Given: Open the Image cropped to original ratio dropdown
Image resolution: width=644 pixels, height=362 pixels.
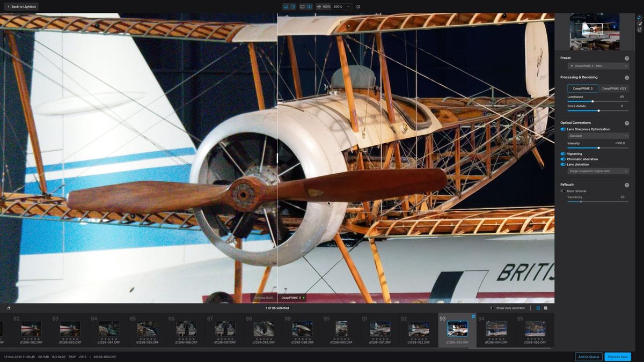Looking at the screenshot, I should pyautogui.click(x=598, y=171).
